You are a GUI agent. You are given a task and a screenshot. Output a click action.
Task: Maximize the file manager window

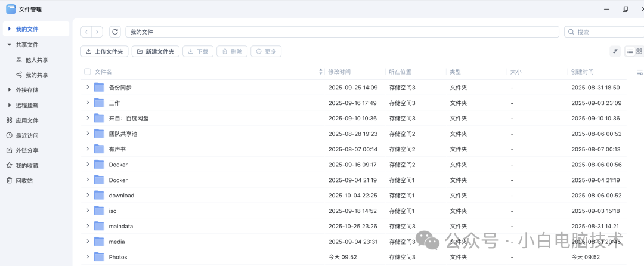(x=625, y=9)
